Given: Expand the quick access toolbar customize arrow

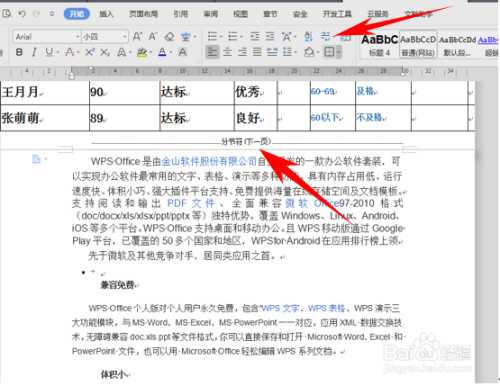Looking at the screenshot, I should pyautogui.click(x=52, y=14).
